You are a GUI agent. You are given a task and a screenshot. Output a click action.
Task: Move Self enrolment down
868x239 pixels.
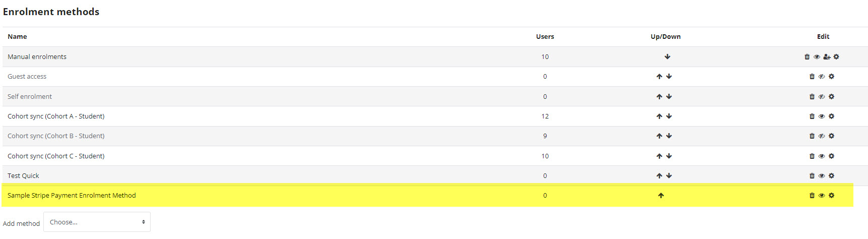click(x=669, y=96)
